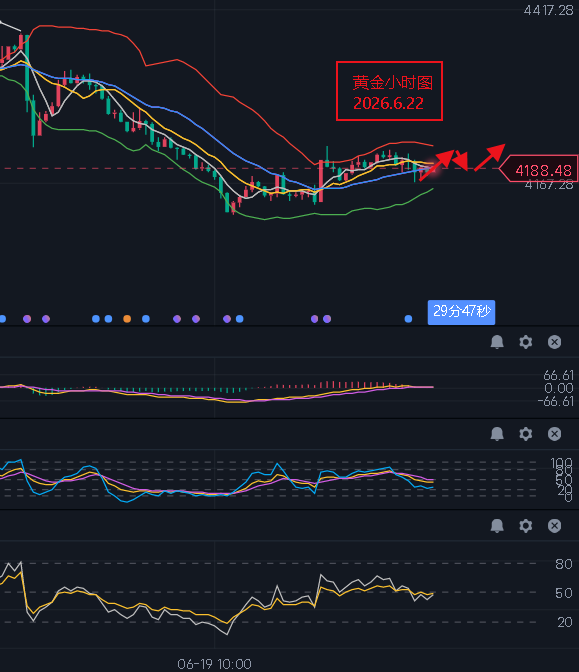Close the RSI indicator panel
579x672 pixels.
pos(554,525)
